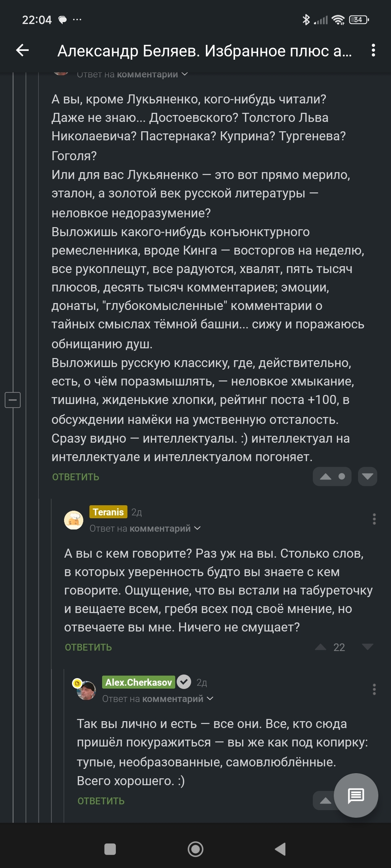Open options menu for Alex.Cherkasov's comment
Image resolution: width=391 pixels, height=868 pixels.
pos(374,689)
